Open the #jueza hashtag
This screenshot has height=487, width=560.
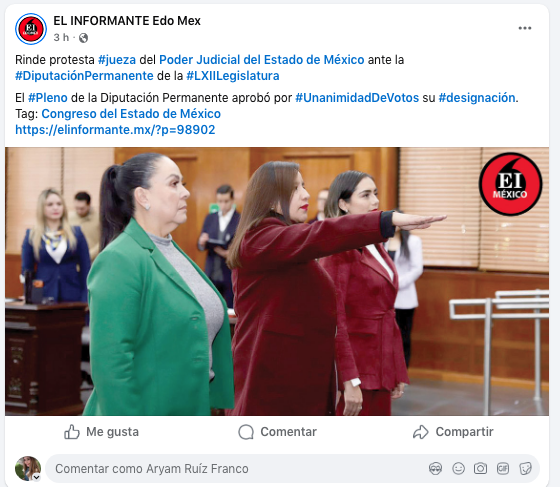(x=117, y=60)
